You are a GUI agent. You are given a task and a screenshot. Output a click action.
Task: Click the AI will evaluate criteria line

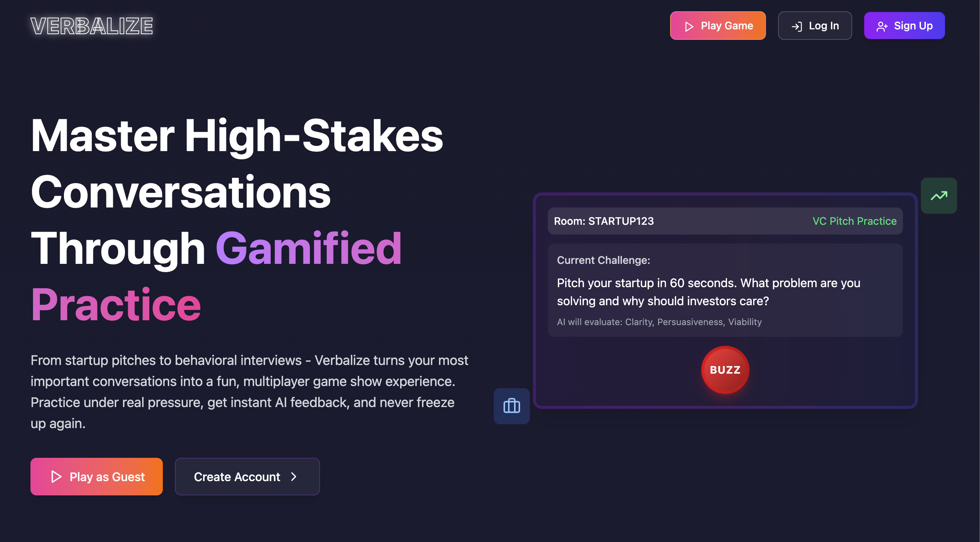pyautogui.click(x=659, y=322)
